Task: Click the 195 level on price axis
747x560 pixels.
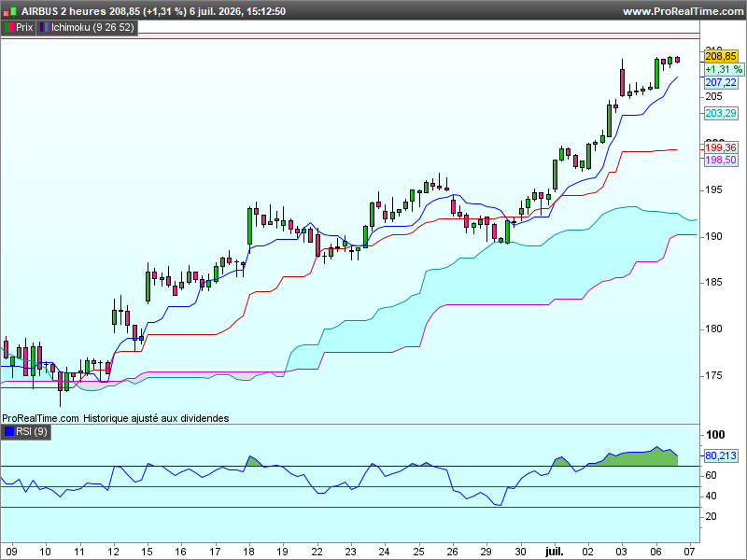Action: click(713, 190)
